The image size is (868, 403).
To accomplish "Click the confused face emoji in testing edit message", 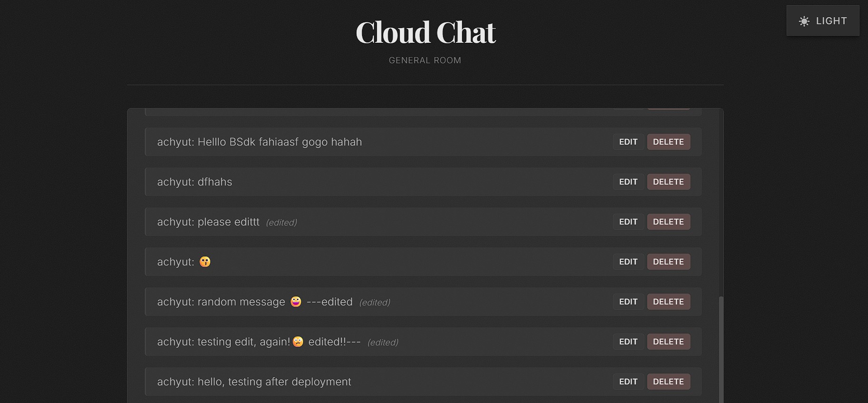I will [x=297, y=341].
